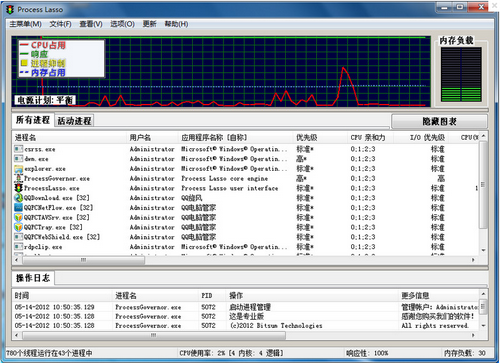Viewport: 500px width, 363px height.
Task: Click log panel scroll down arrow
Action: 483,326
